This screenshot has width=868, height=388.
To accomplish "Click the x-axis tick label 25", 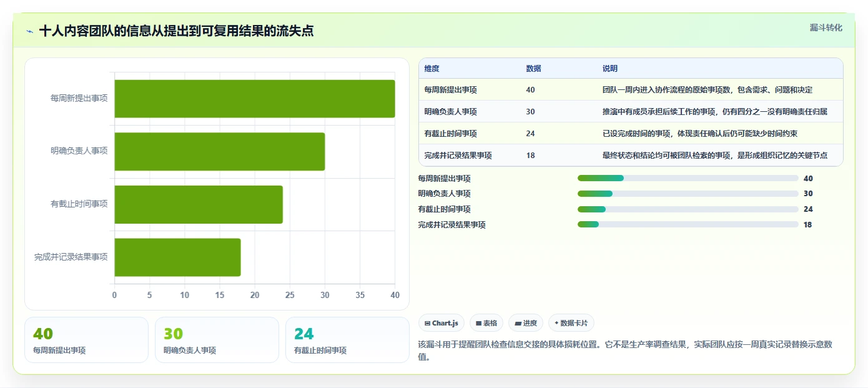I will pos(290,295).
